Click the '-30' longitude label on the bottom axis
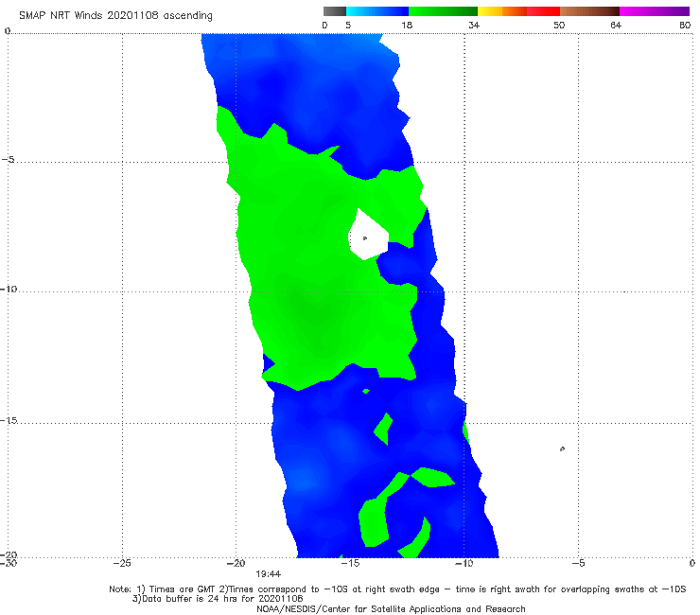The width and height of the screenshot is (700, 615). coord(9,563)
